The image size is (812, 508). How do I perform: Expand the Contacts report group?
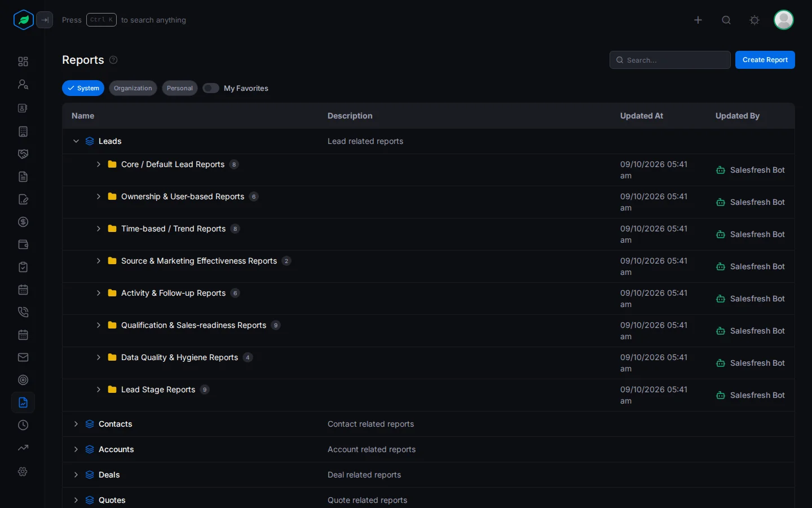(76, 424)
